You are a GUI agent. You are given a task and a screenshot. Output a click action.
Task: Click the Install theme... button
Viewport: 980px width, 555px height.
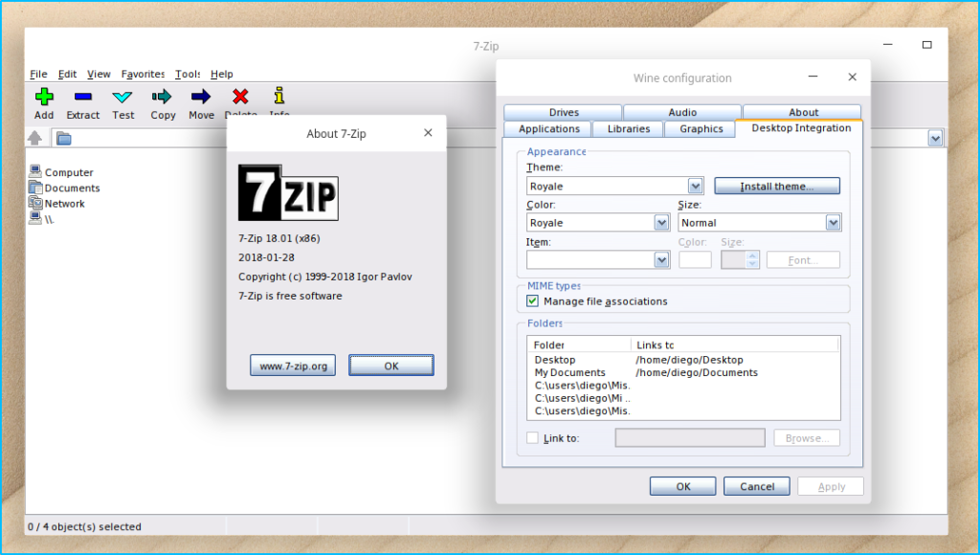(777, 187)
